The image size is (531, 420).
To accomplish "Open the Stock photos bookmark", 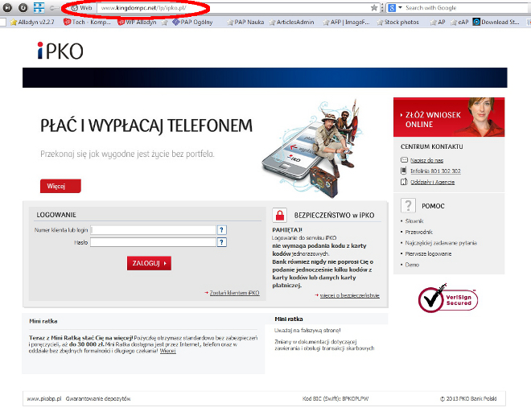I will coord(397,23).
